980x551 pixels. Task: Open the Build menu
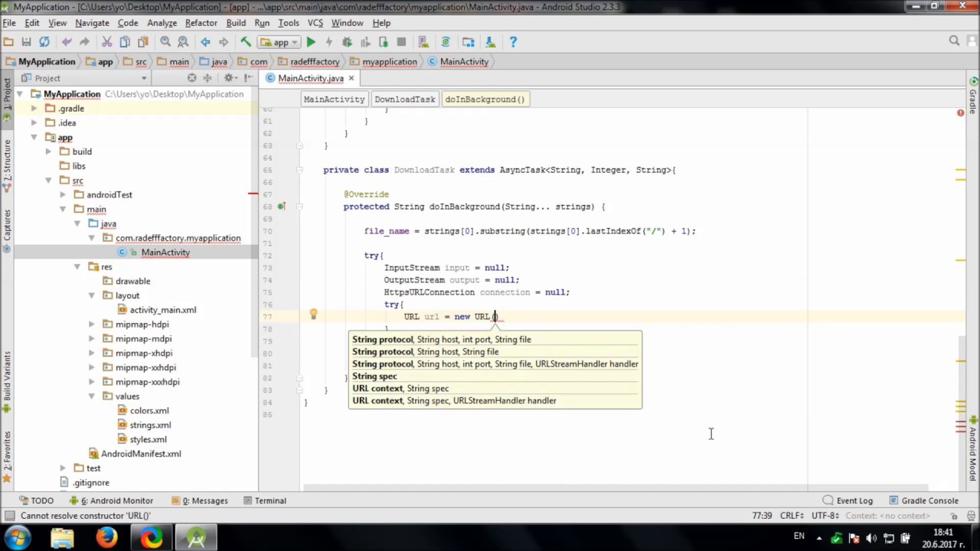[x=236, y=23]
